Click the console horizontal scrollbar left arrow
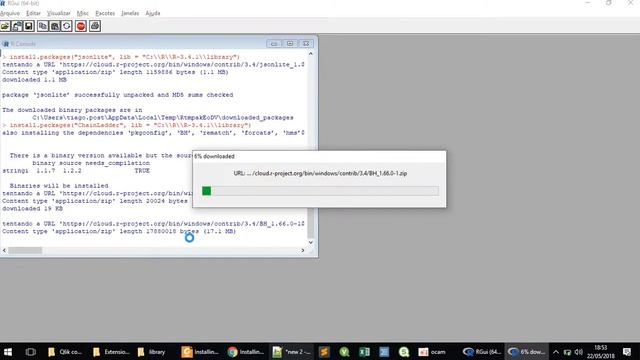640x360 pixels. point(4,250)
